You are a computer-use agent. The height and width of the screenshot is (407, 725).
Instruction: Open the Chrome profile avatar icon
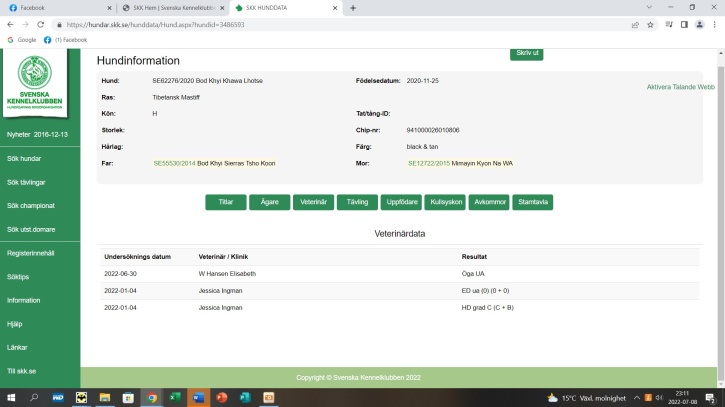[700, 25]
